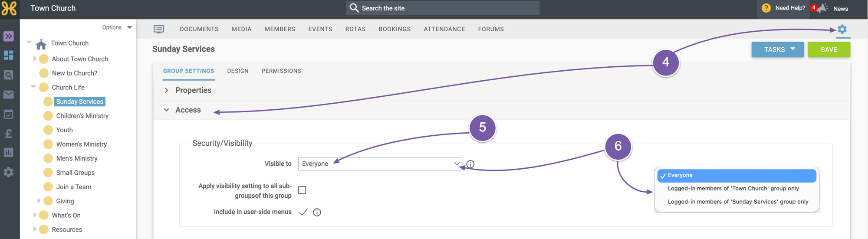Click the search magnifier icon

tap(354, 8)
